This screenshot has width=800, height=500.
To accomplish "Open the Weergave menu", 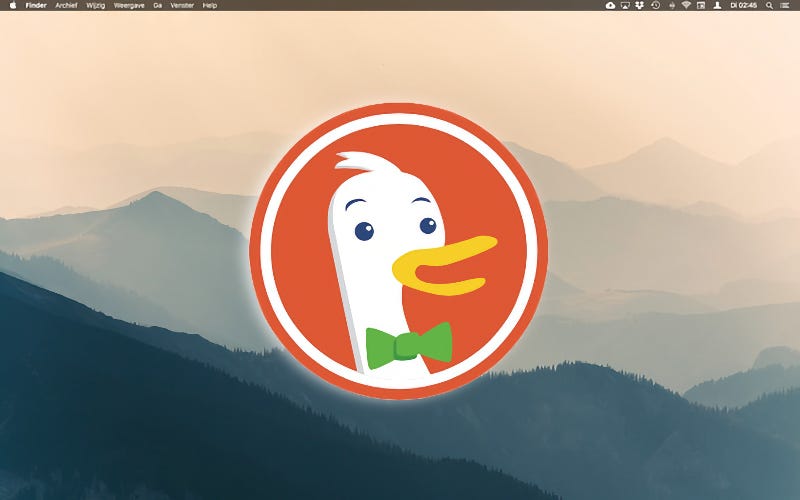I will click(x=129, y=5).
